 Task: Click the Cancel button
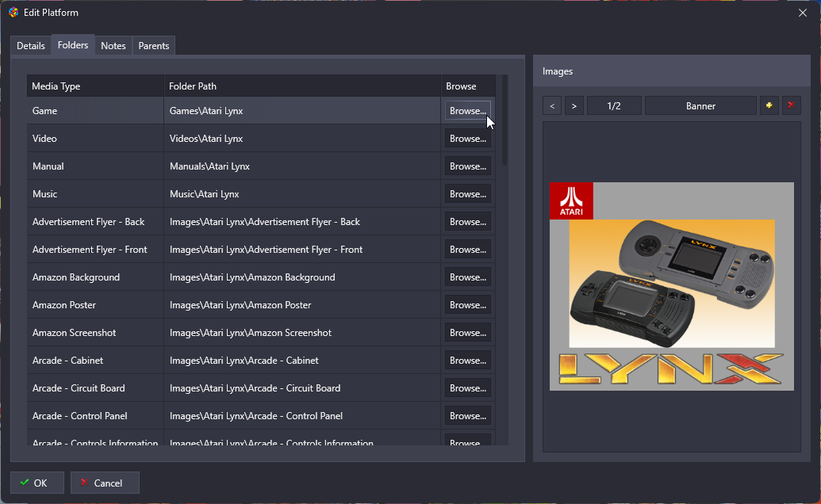click(x=105, y=483)
